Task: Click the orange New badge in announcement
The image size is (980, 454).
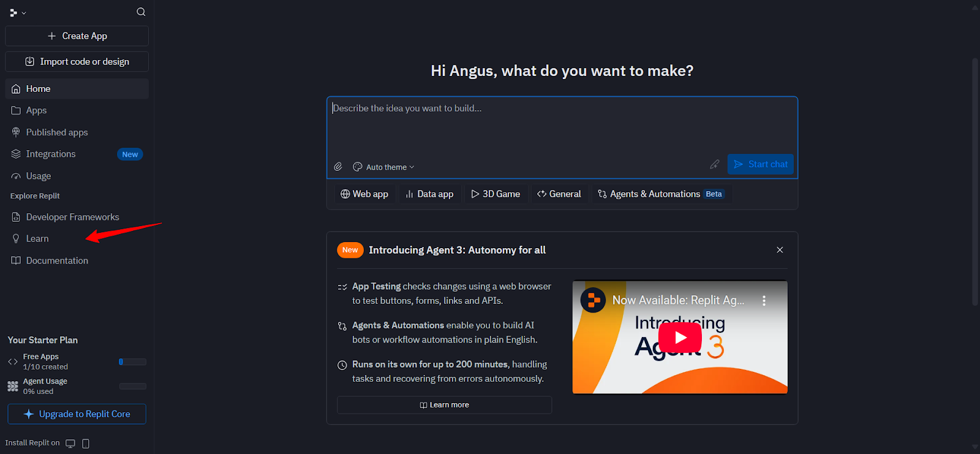Action: [350, 250]
